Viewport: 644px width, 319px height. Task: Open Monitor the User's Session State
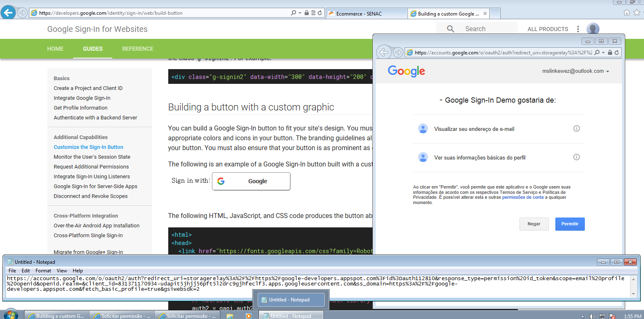tap(92, 157)
